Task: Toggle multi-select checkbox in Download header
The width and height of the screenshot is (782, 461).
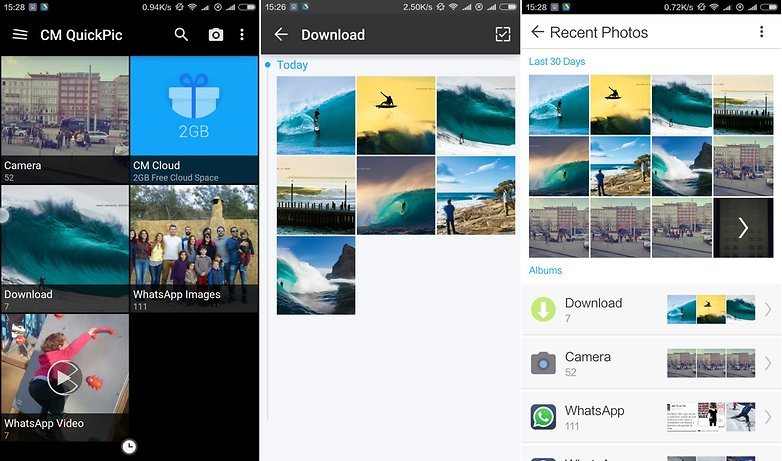Action: [x=502, y=35]
